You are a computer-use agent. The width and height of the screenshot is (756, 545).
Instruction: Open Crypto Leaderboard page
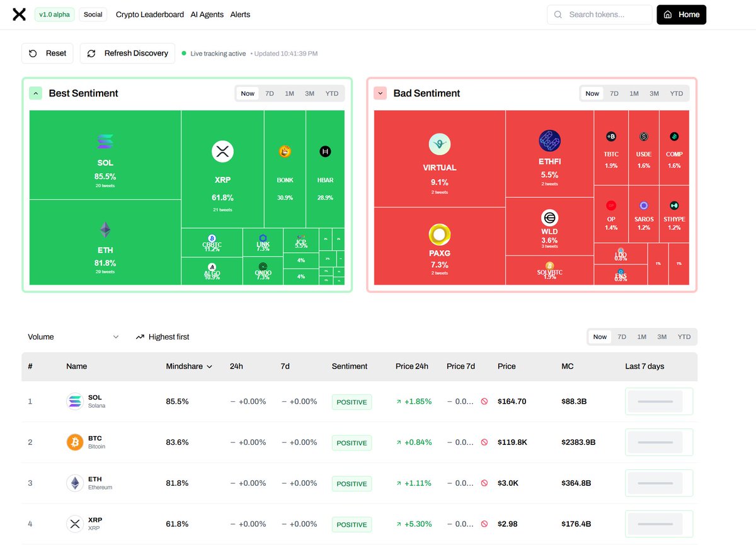click(150, 14)
